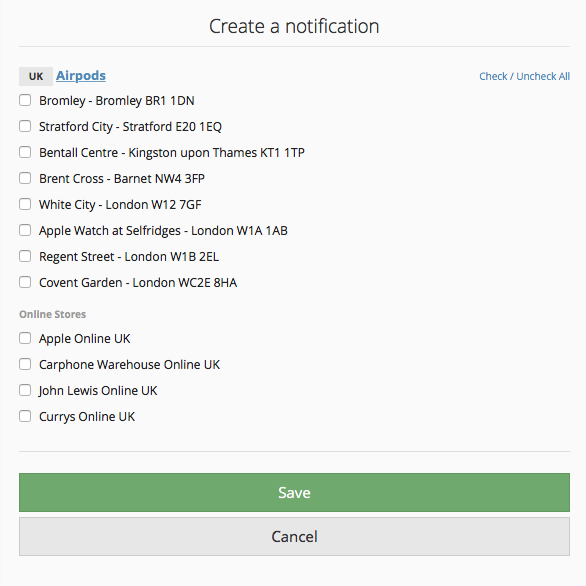Image resolution: width=586 pixels, height=586 pixels.
Task: Tick the Stratford City E20 1EQ checkbox
Action: [25, 126]
